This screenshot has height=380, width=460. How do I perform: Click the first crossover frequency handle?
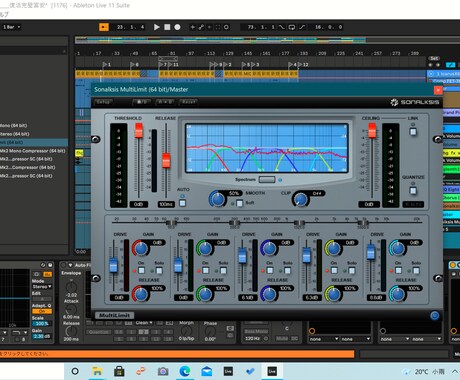(x=171, y=223)
